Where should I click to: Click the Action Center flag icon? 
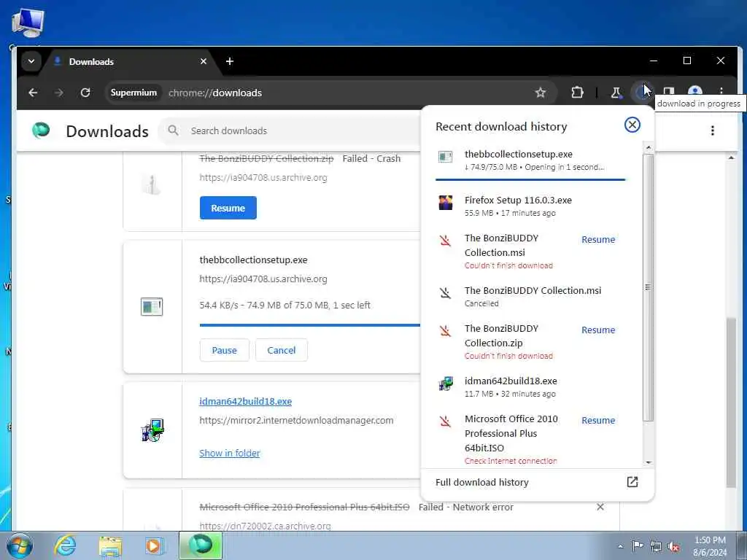(638, 545)
